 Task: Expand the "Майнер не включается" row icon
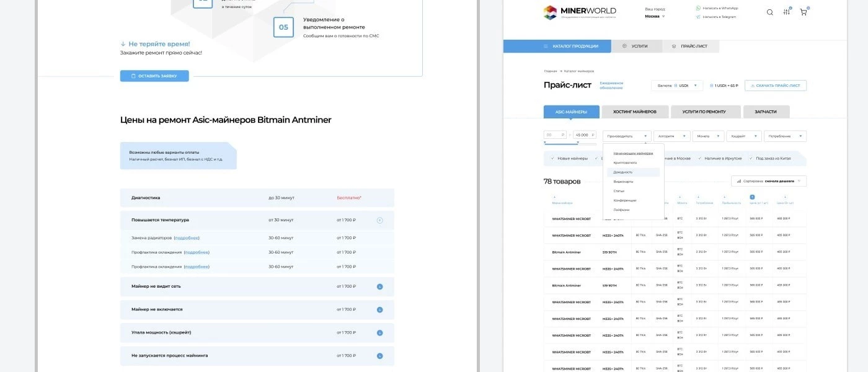coord(380,309)
